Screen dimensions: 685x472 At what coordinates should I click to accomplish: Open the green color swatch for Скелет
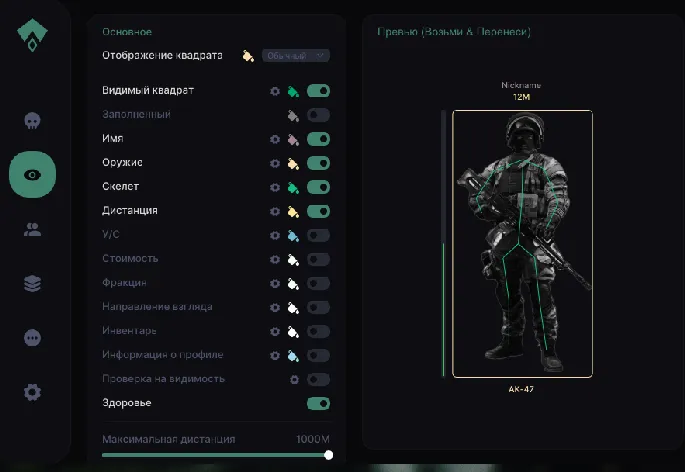pyautogui.click(x=294, y=187)
